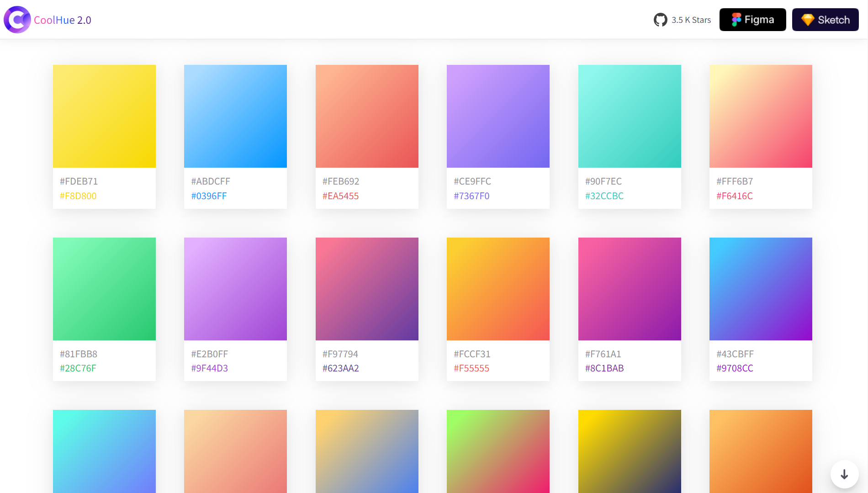Pick the orange #FCCF31 gradient swatch
The image size is (868, 493).
coord(498,289)
